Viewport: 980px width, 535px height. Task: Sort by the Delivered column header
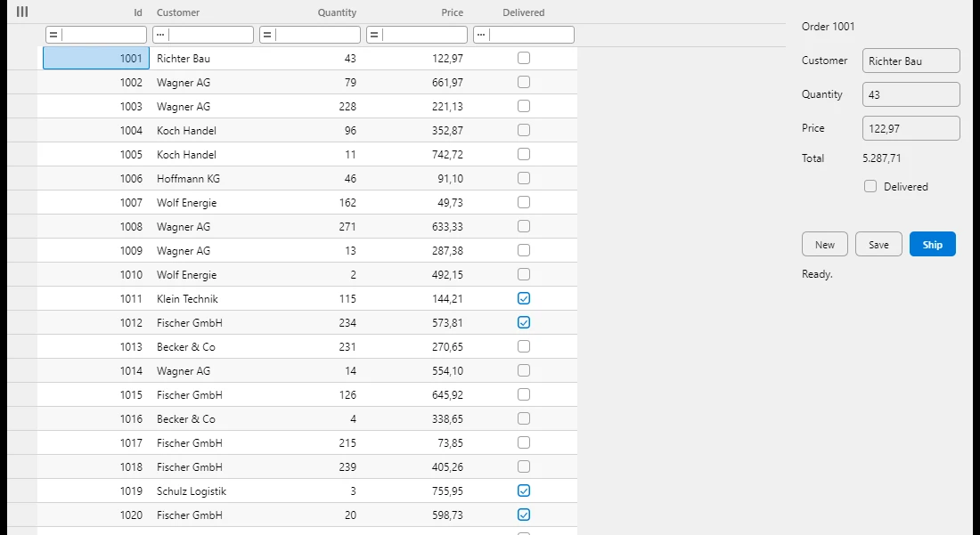point(524,12)
